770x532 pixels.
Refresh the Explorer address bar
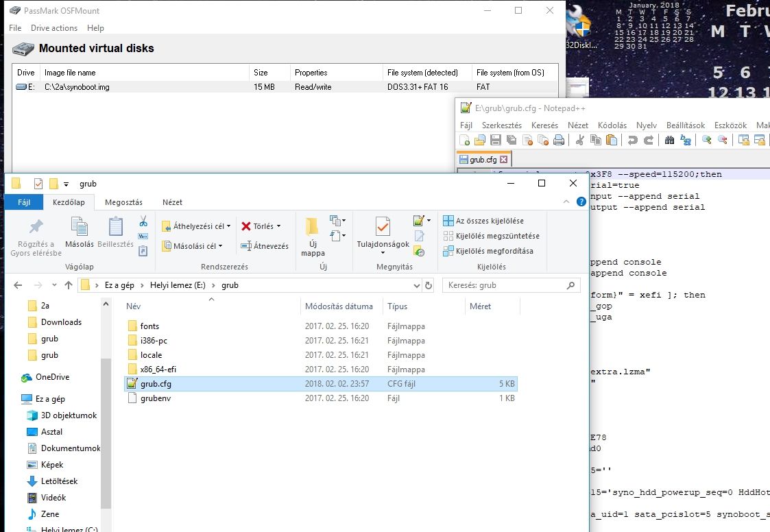click(429, 285)
